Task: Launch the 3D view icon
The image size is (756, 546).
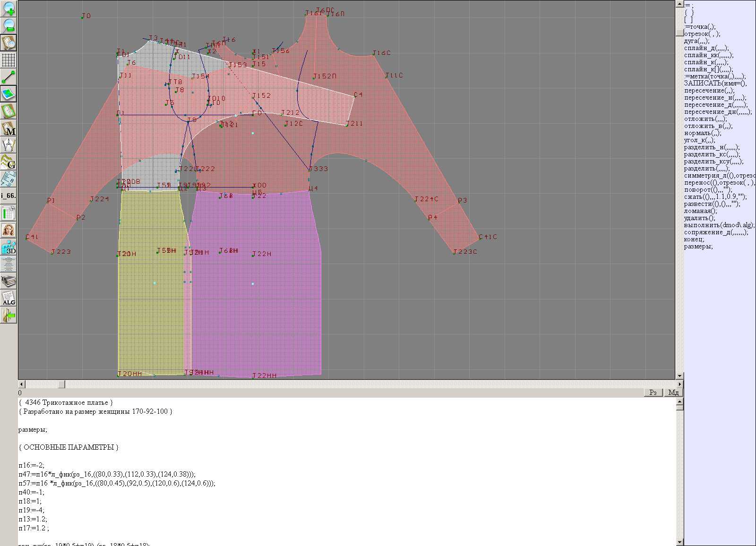Action: pyautogui.click(x=9, y=247)
